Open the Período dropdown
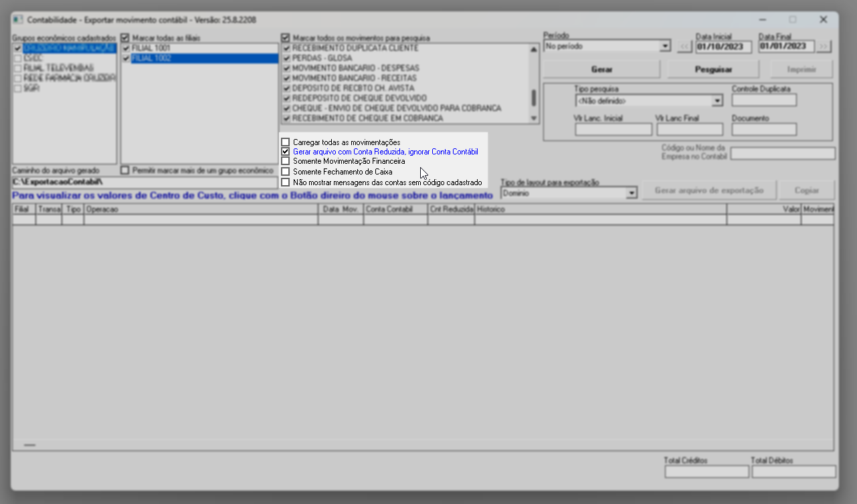The height and width of the screenshot is (504, 857). (x=665, y=47)
